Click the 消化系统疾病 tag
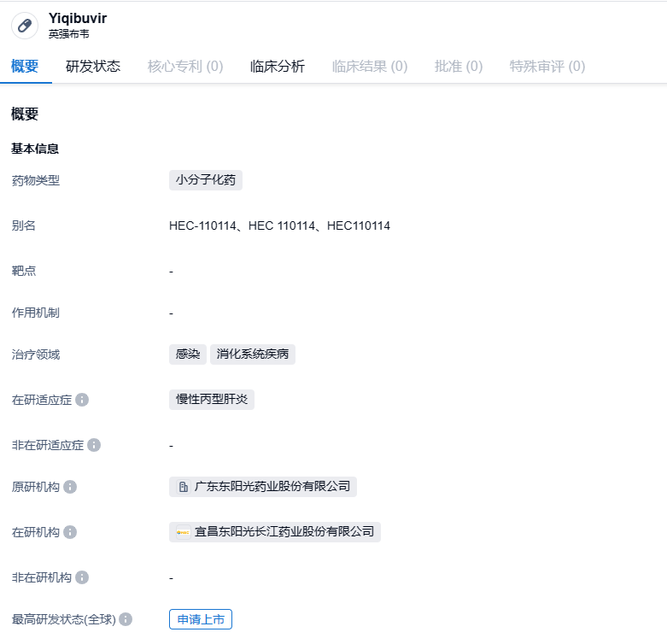This screenshot has width=667, height=644. click(x=253, y=354)
